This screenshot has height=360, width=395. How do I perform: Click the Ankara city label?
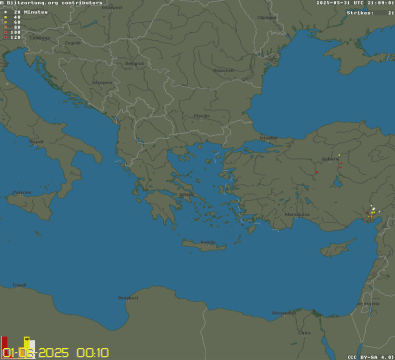[330, 159]
